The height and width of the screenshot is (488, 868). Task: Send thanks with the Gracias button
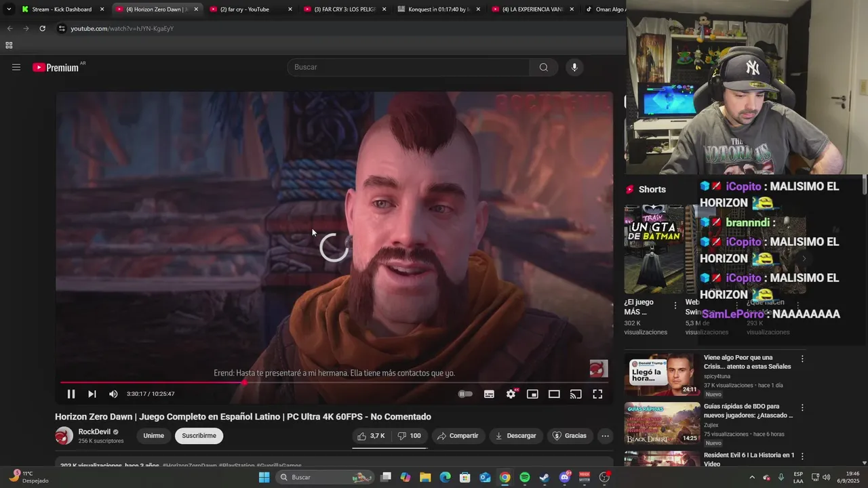click(570, 436)
